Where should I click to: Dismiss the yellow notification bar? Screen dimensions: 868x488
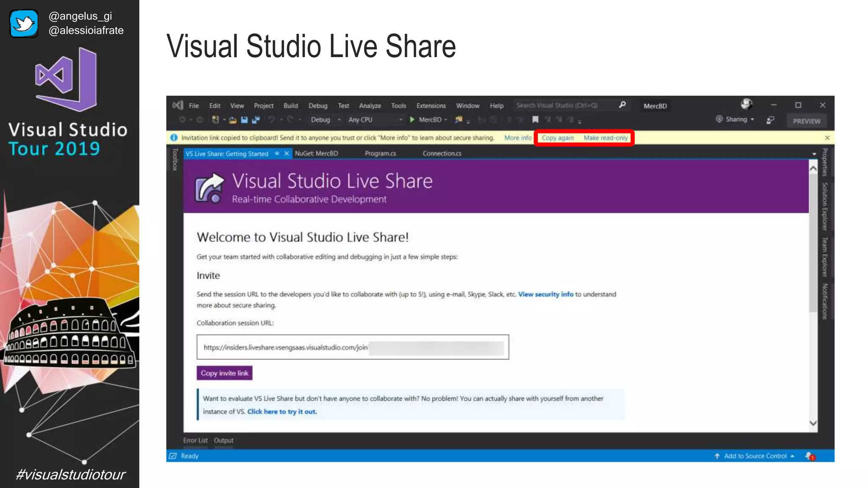[x=827, y=138]
